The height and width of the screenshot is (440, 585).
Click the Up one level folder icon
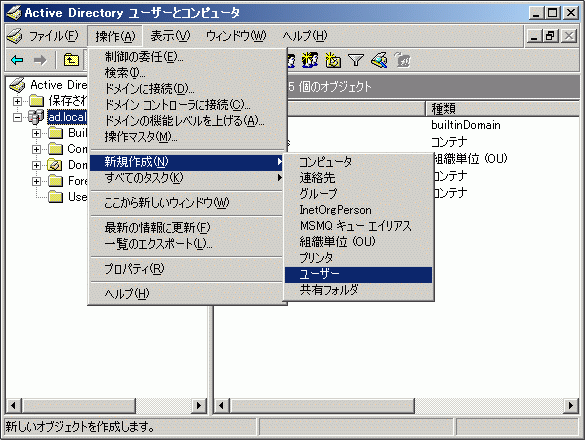(71, 60)
